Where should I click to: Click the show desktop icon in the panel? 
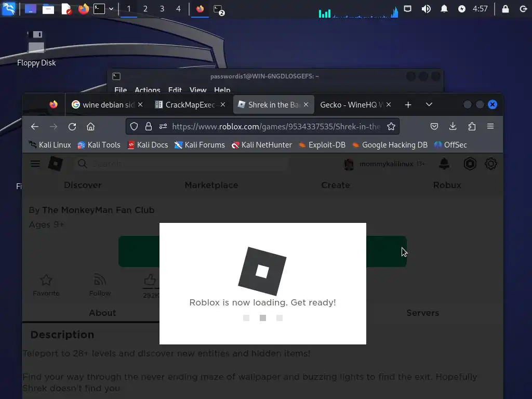tap(30, 9)
